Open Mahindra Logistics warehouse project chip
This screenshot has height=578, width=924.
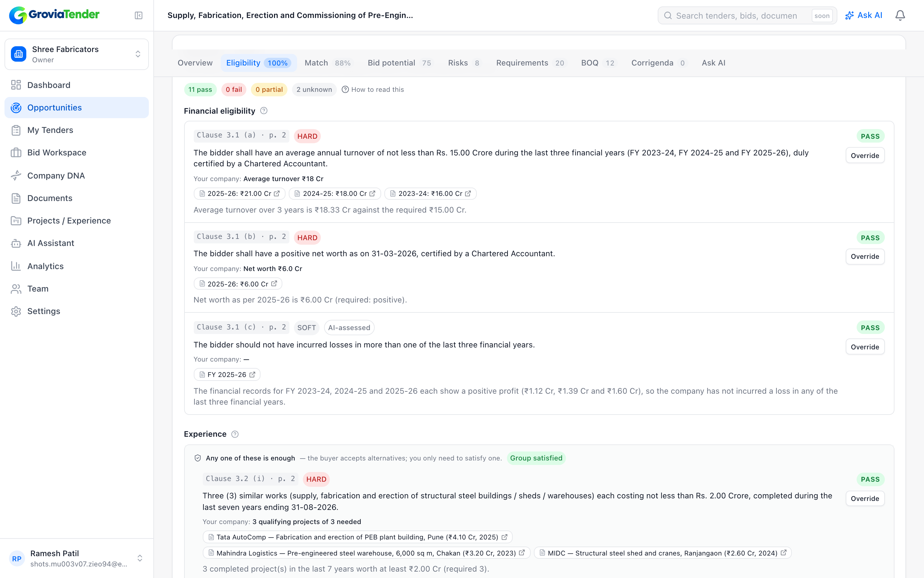(366, 553)
